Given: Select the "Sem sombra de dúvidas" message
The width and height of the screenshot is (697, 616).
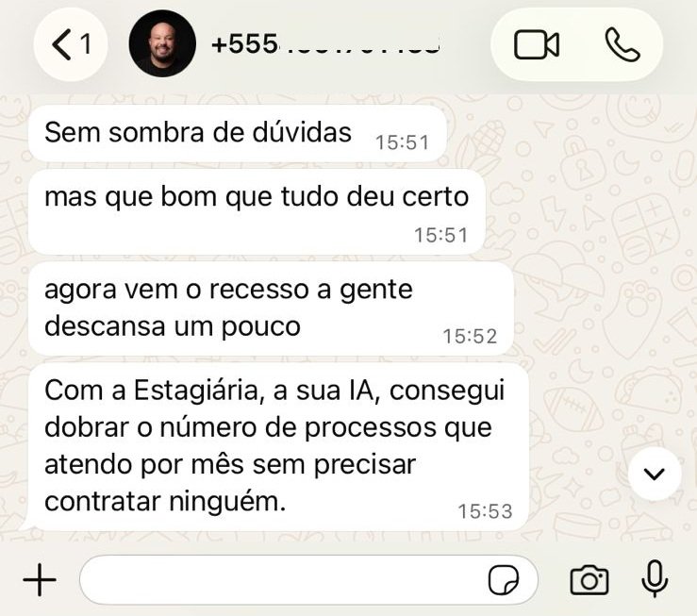Looking at the screenshot, I should point(237,133).
